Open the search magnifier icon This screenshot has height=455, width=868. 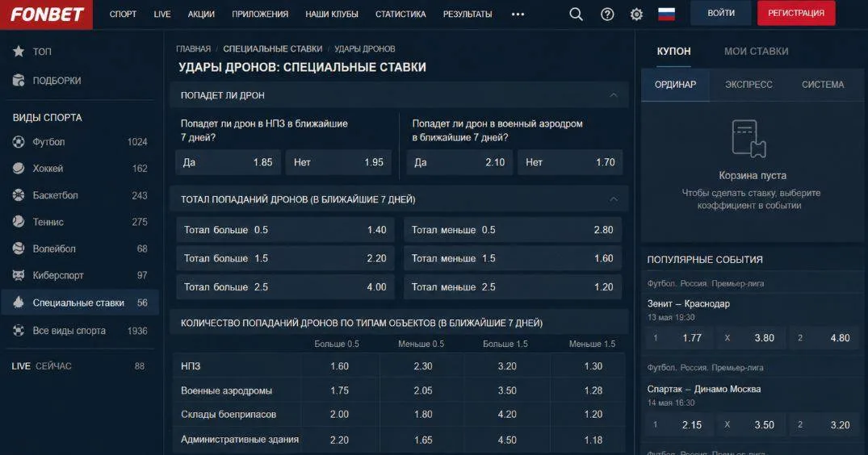[x=577, y=15]
